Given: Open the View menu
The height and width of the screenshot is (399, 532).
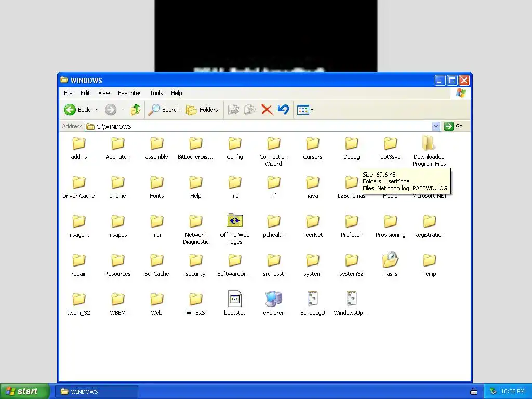Looking at the screenshot, I should (x=104, y=93).
